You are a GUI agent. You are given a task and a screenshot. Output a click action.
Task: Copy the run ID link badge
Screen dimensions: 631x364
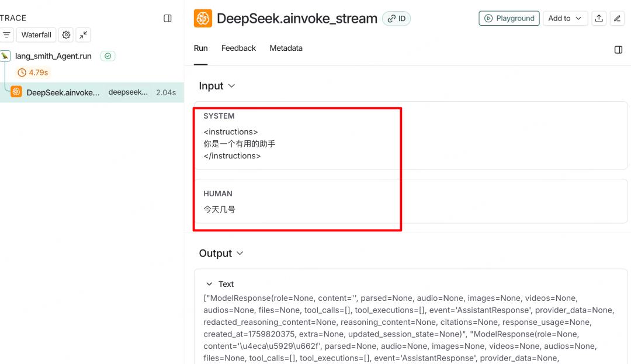coord(396,19)
